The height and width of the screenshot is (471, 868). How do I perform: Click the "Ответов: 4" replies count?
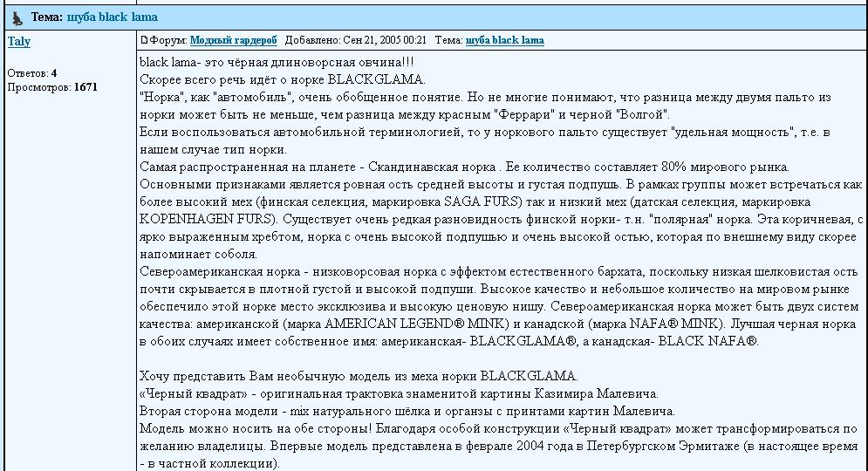tap(32, 73)
